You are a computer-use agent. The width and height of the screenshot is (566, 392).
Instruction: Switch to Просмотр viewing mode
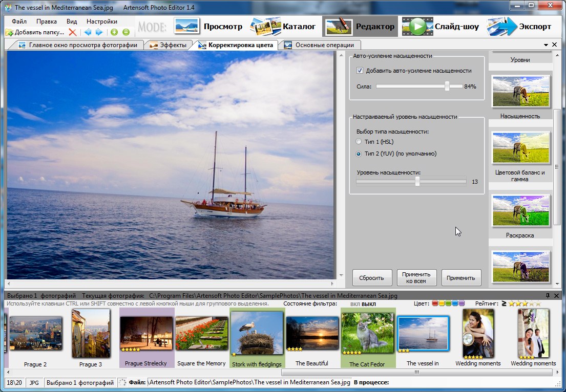(x=208, y=26)
